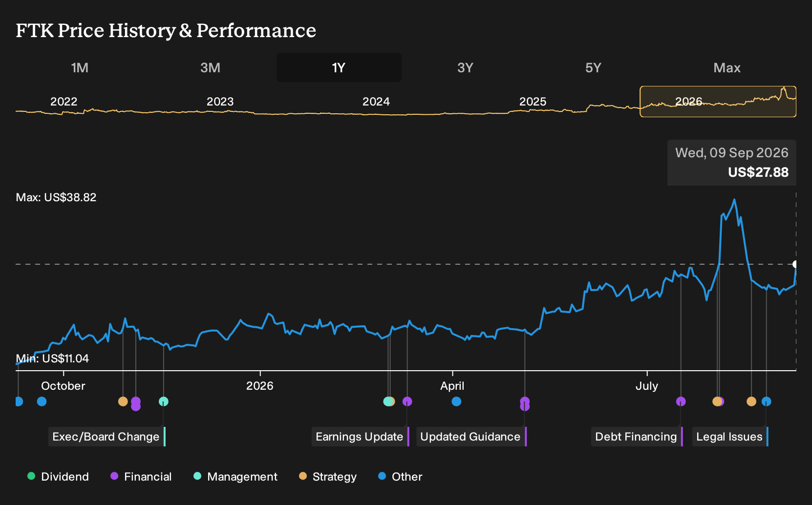Click the blue Other marker below April
The width and height of the screenshot is (812, 505).
(x=456, y=401)
